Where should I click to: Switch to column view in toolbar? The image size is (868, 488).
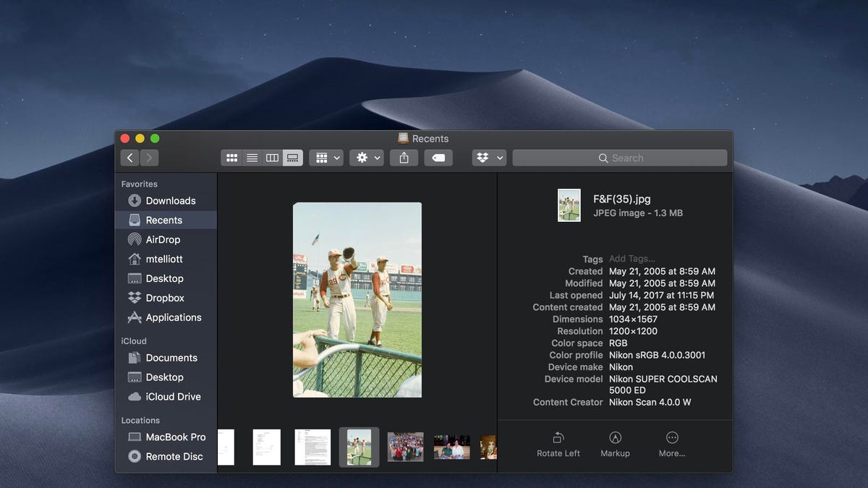272,158
